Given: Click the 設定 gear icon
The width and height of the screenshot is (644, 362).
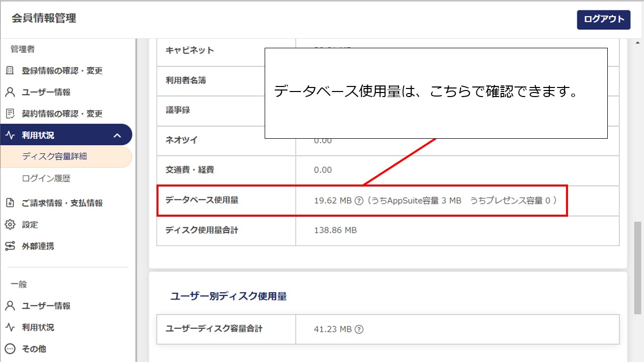Looking at the screenshot, I should pyautogui.click(x=11, y=225).
